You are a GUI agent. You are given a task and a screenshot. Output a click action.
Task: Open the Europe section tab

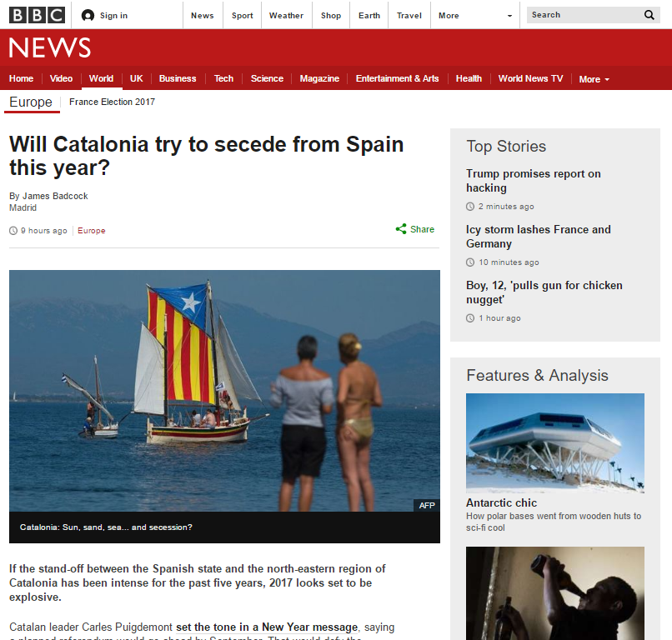(x=31, y=102)
